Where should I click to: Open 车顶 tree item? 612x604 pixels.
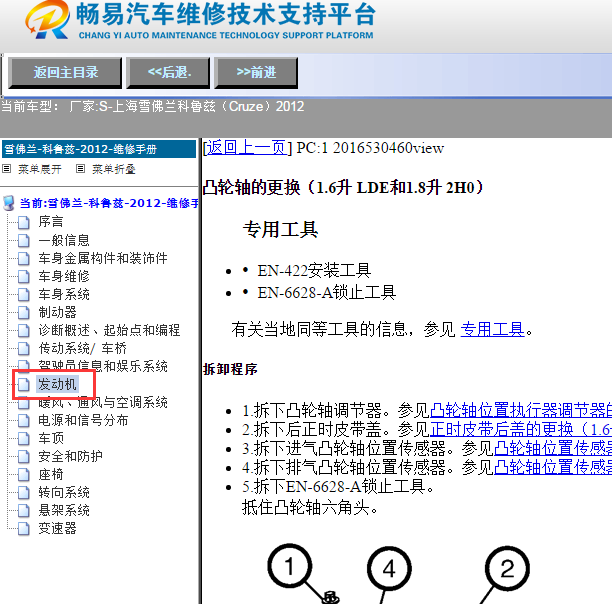click(x=51, y=438)
